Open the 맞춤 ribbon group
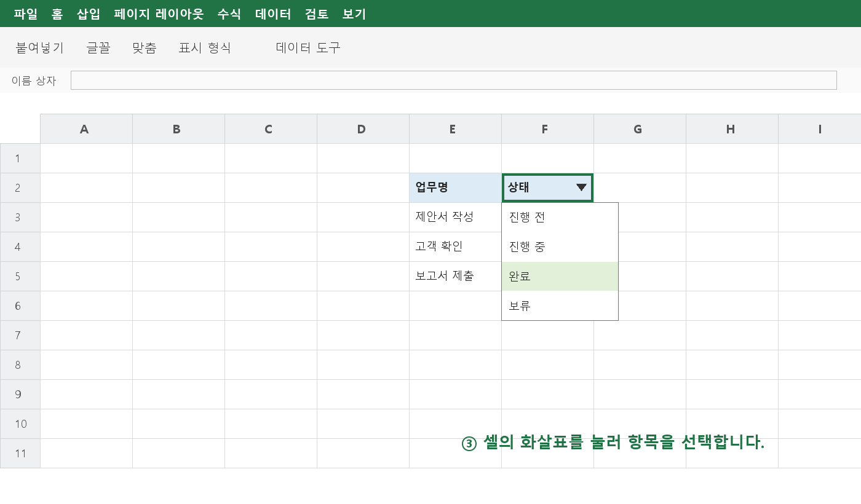Viewport: 861px width, 504px height. [x=145, y=48]
